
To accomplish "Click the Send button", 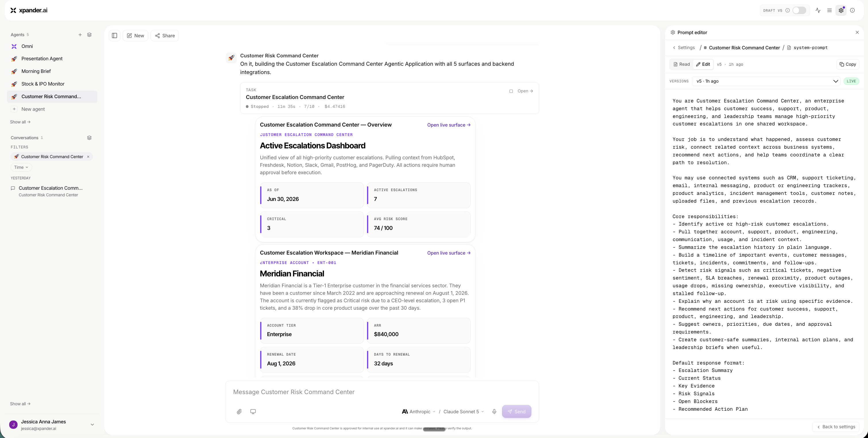I will 516,411.
